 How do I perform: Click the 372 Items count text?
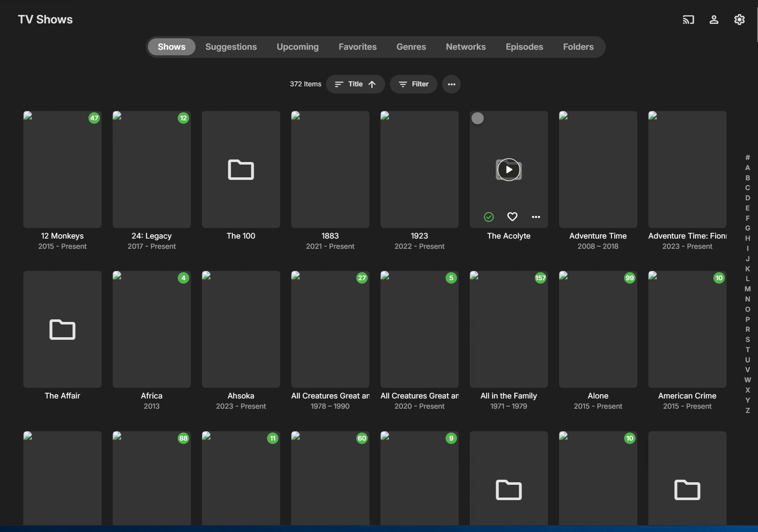click(306, 84)
